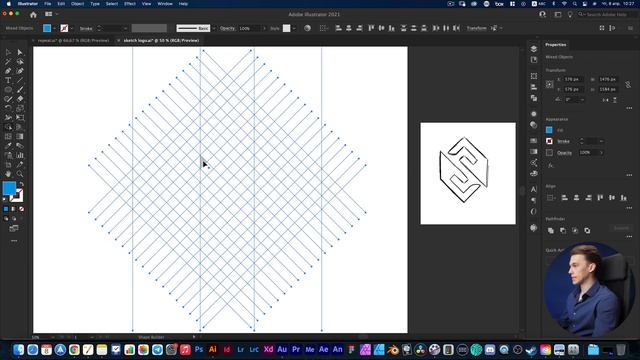Viewport: 640px width, 360px height.
Task: Open graphic Style dropdown
Action: pos(294,29)
